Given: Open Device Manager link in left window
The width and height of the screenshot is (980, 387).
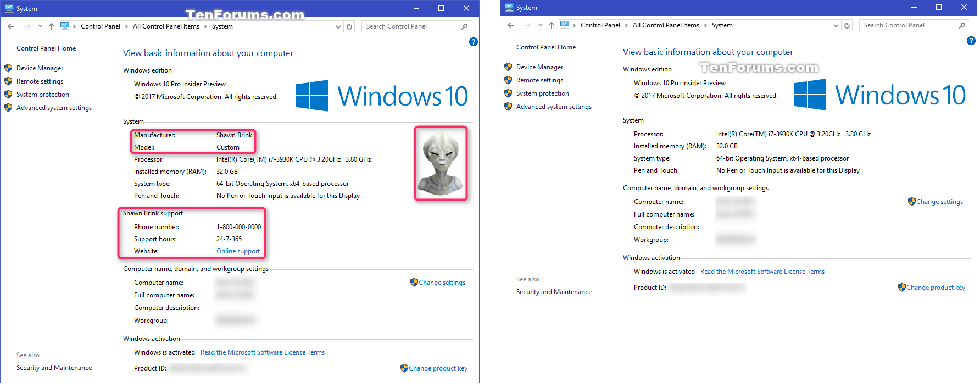Looking at the screenshot, I should pos(40,68).
